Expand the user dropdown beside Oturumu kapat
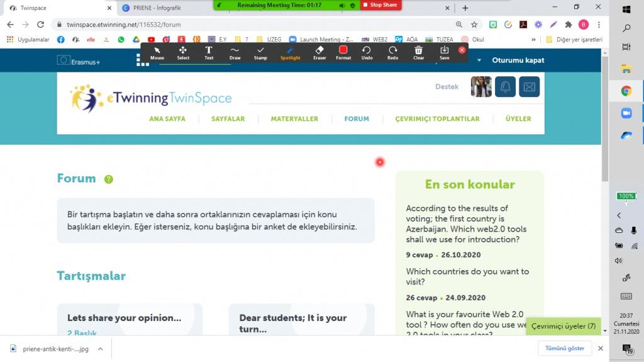 point(479,60)
